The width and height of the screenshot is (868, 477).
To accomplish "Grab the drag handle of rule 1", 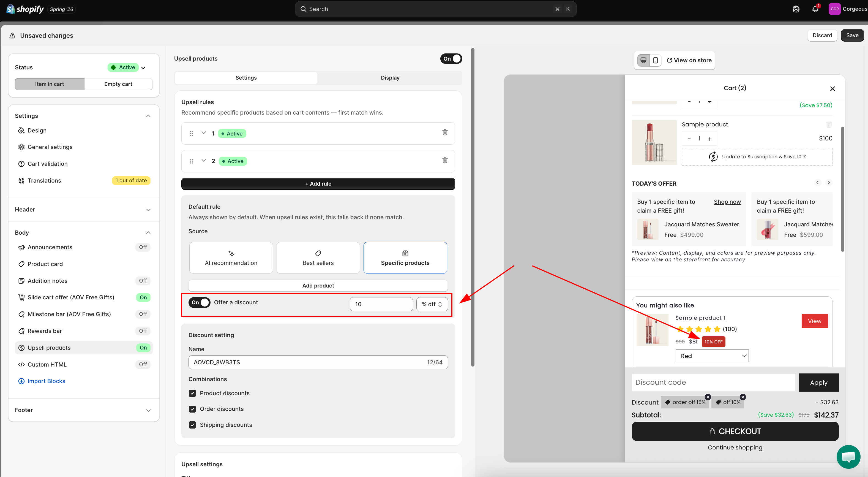I will (191, 134).
